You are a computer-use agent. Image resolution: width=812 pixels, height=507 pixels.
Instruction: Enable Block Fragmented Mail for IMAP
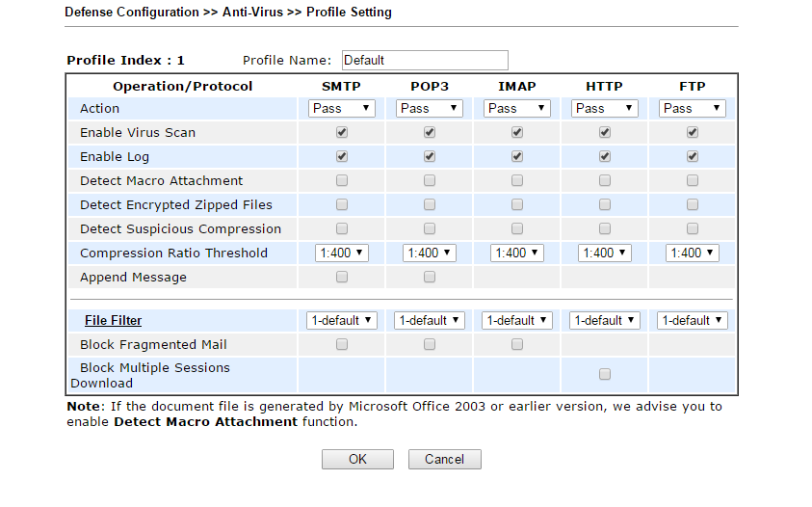517,344
